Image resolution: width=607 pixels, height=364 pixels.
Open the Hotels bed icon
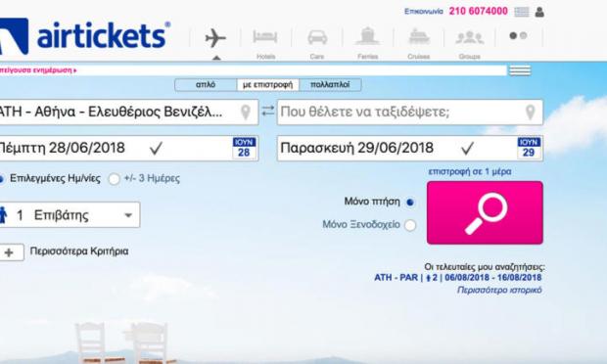point(265,37)
